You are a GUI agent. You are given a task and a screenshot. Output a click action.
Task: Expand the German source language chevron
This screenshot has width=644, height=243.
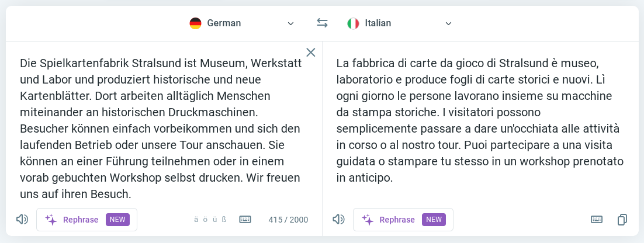[291, 23]
